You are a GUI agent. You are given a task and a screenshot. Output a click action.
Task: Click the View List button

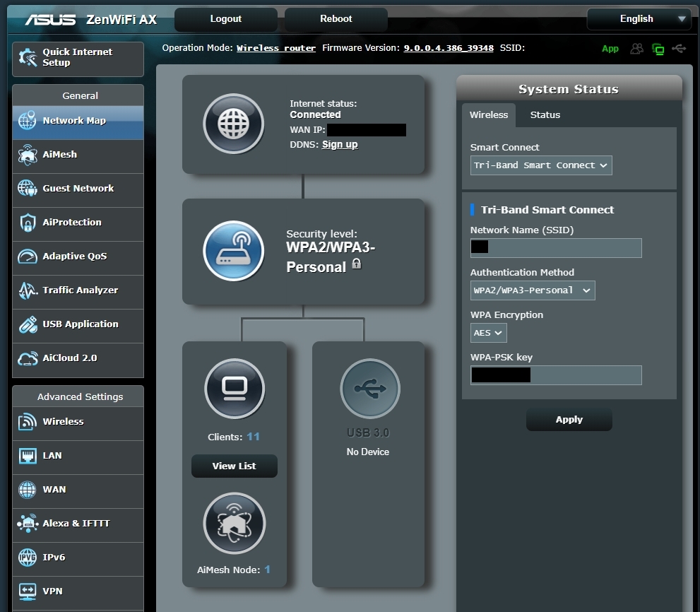click(235, 466)
